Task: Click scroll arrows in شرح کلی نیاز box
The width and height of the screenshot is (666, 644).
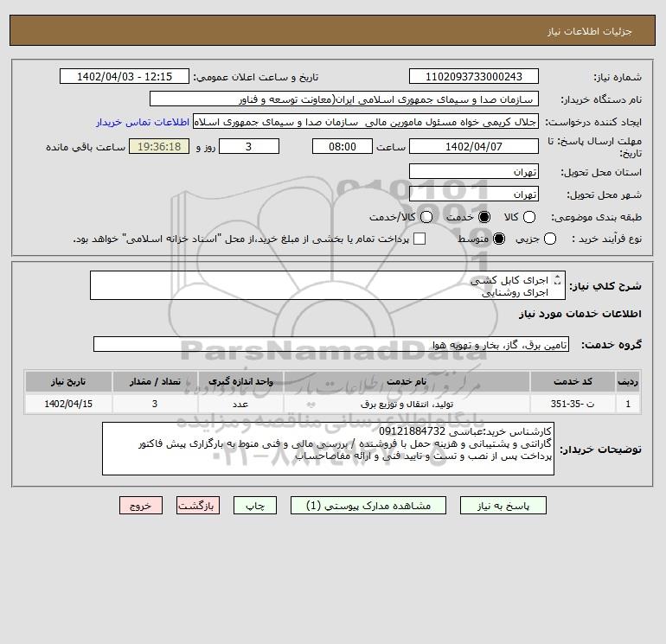Action: point(558,280)
